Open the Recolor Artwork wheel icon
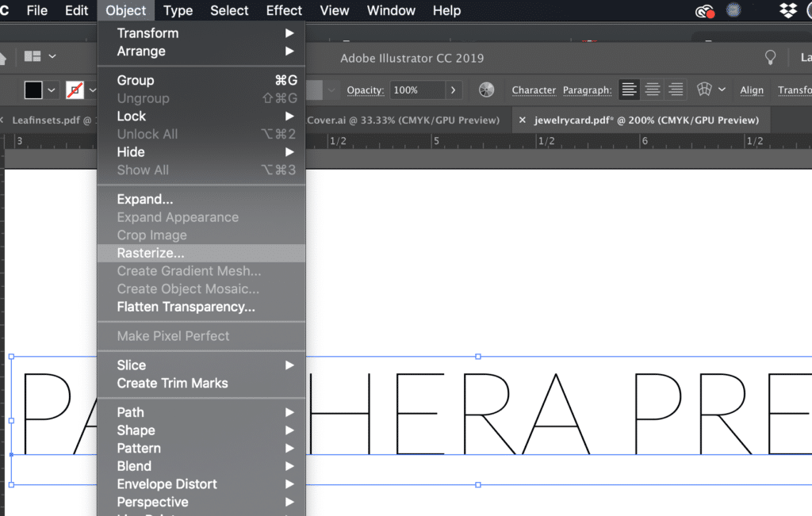The image size is (812, 516). 486,90
